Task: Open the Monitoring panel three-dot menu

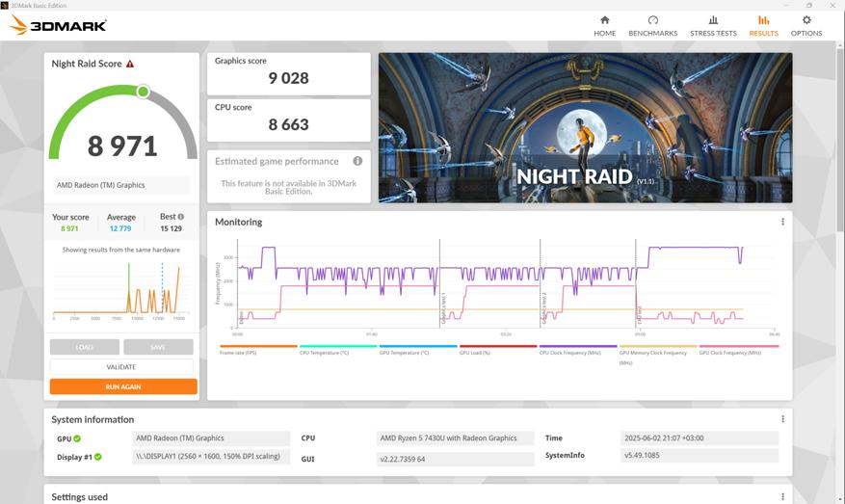Action: 782,222
